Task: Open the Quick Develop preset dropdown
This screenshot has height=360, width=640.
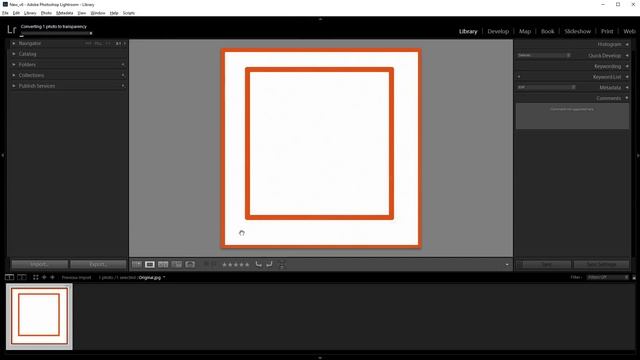Action: pyautogui.click(x=544, y=55)
